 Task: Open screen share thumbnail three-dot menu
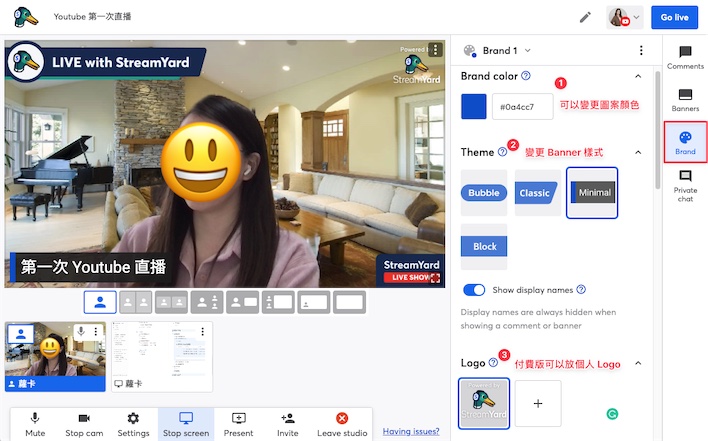click(203, 332)
